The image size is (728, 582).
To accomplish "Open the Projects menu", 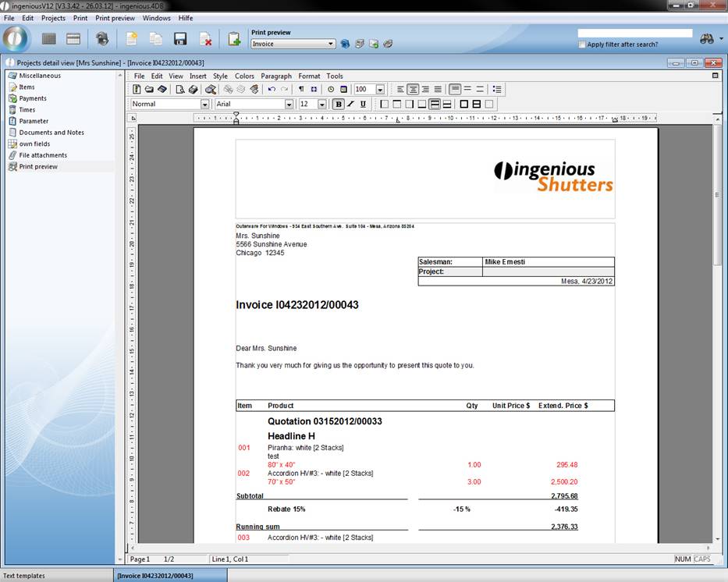I will pyautogui.click(x=53, y=18).
